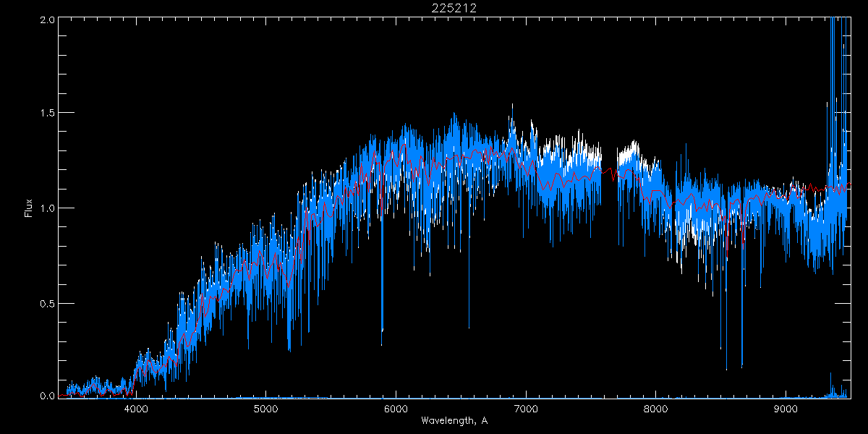Screen dimensions: 868x434
Task: Click the Flux y-axis label
Action: (x=29, y=208)
